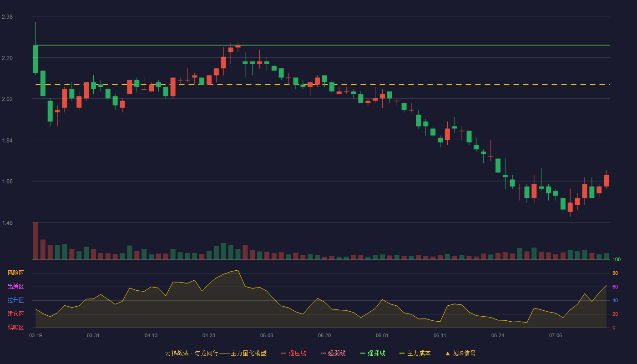
Task: Select the tallest red volume bar at 03-19
Action: tap(35, 241)
